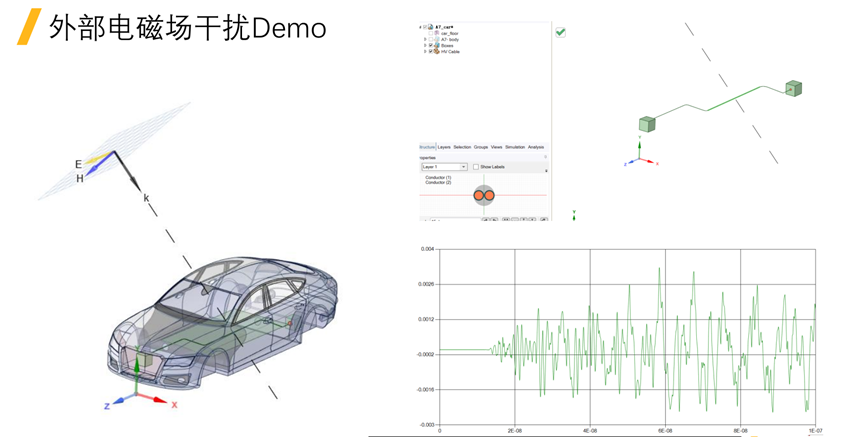Select the Conductor (2) entry
The width and height of the screenshot is (865, 437).
[438, 183]
